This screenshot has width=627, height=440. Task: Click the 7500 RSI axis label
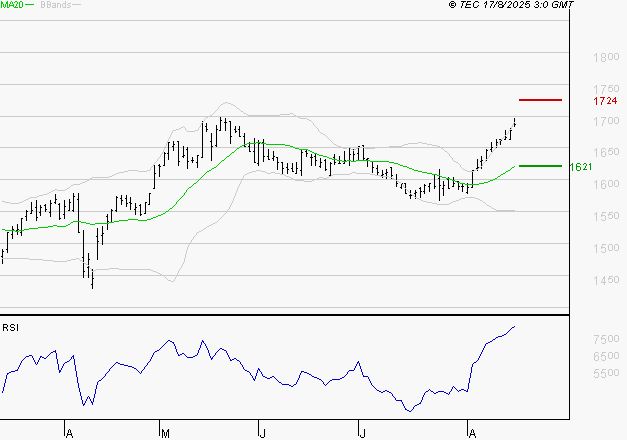606,339
